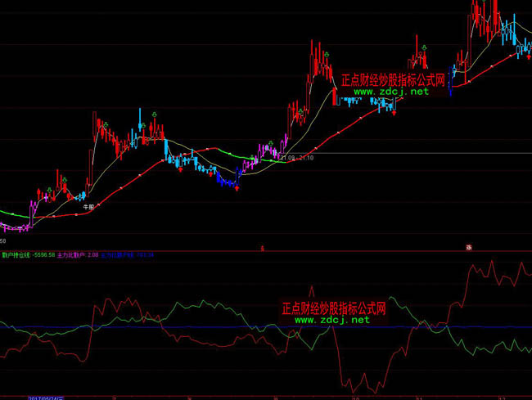Click the red 5 marker on the divider
Screen dimensions: 532x400
click(262, 247)
